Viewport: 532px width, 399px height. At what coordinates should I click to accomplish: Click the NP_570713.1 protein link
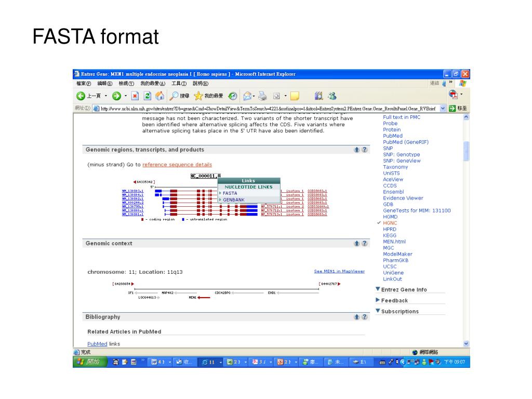[x=271, y=215]
